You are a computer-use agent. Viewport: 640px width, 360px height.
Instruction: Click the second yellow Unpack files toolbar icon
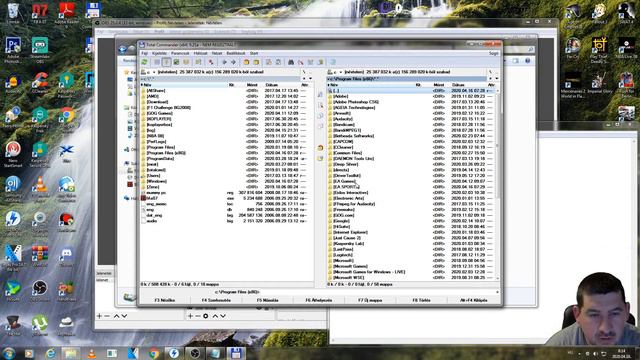(256, 62)
